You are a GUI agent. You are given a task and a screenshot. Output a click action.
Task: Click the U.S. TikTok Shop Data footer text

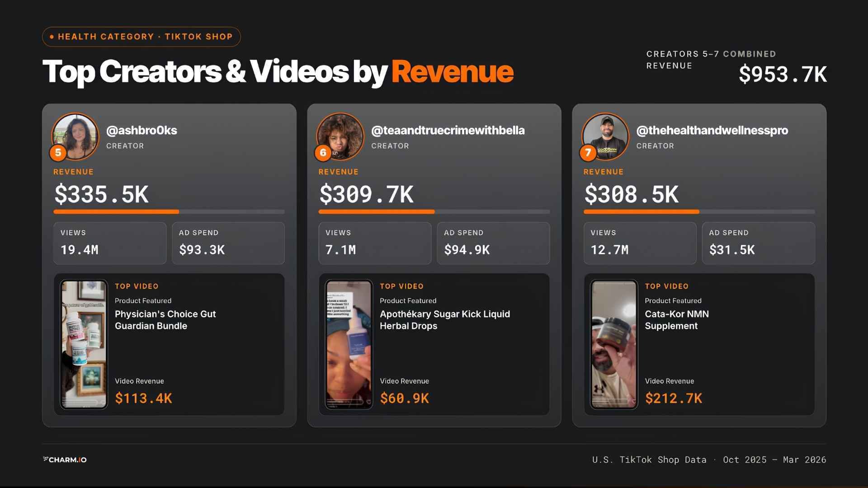[709, 460]
